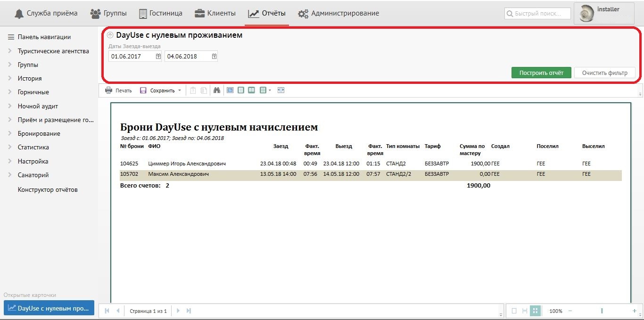This screenshot has height=320, width=644.
Task: Click the Print (Печать) printer icon
Action: point(108,90)
